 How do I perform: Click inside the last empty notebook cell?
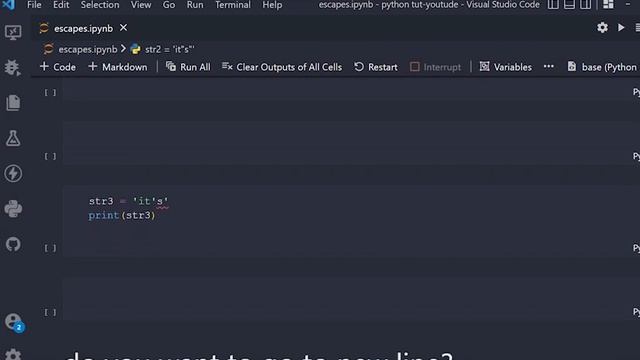coord(351,300)
